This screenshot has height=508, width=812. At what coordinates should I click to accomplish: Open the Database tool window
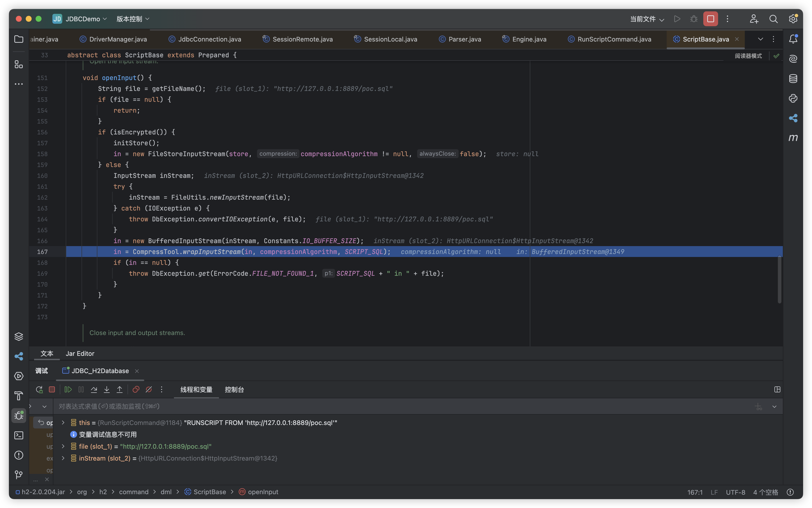point(793,79)
